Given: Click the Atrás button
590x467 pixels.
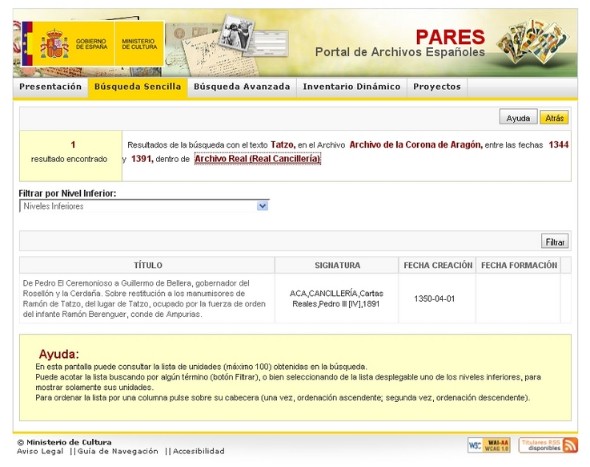Looking at the screenshot, I should click(x=554, y=118).
